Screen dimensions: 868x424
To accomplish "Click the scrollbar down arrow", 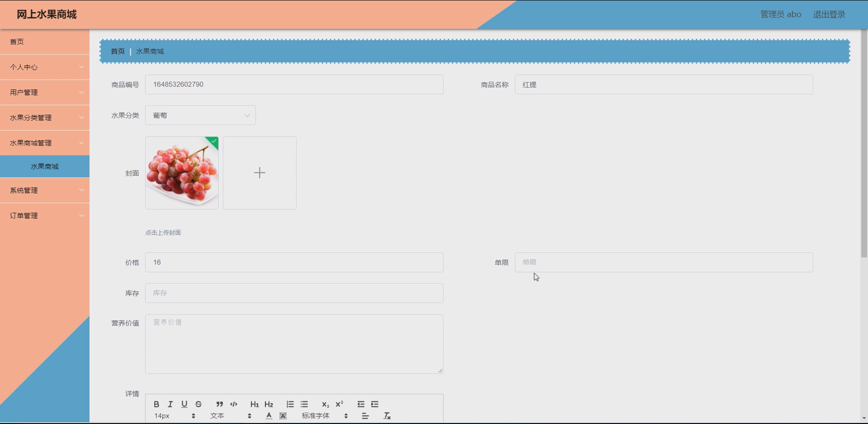I will [864, 419].
